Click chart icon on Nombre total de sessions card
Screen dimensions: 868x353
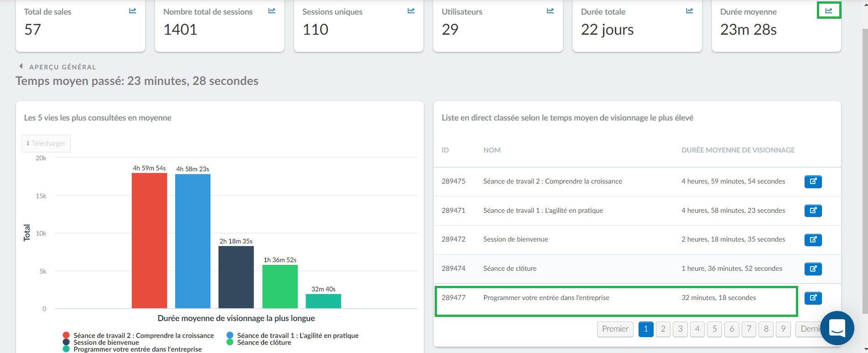(272, 11)
